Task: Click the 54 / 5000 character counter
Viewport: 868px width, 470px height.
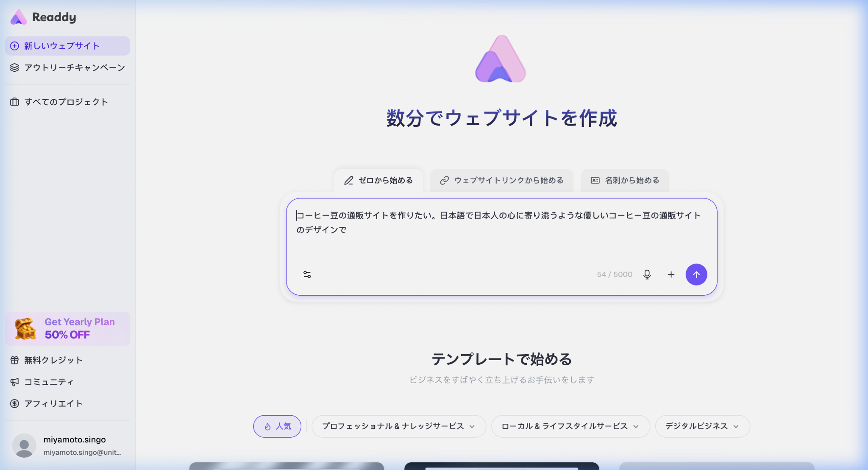Action: (615, 274)
